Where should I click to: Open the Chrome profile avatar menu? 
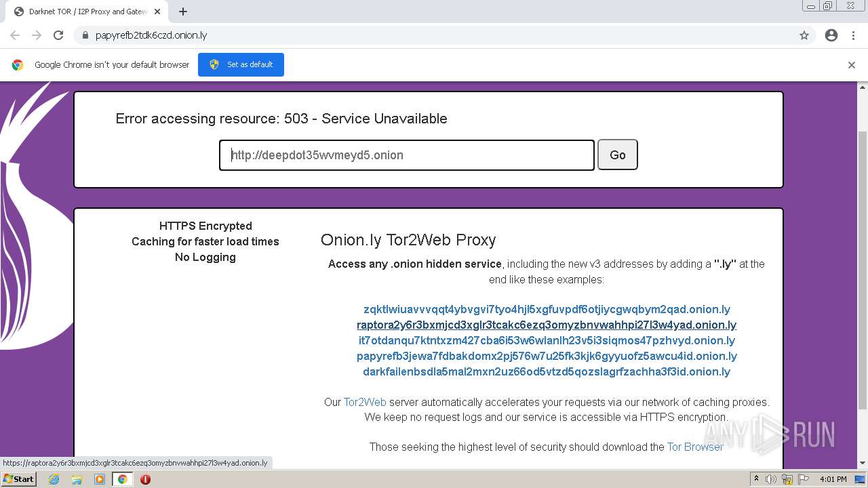coord(831,35)
